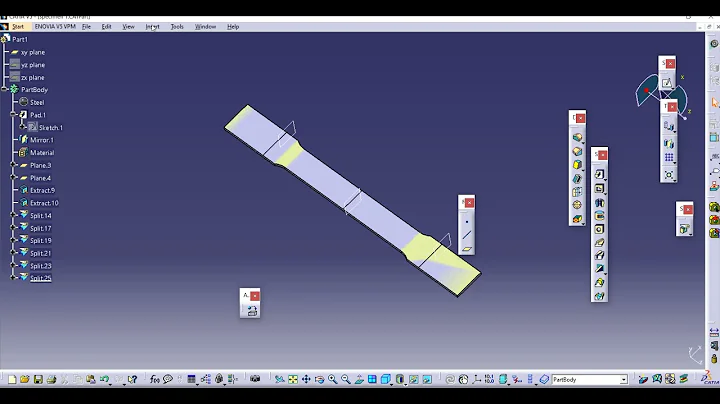Collapse the PartBody tree node

4,89
